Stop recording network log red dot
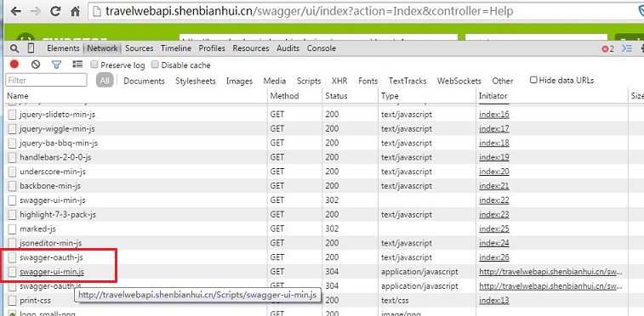The height and width of the screenshot is (316, 644). [14, 65]
